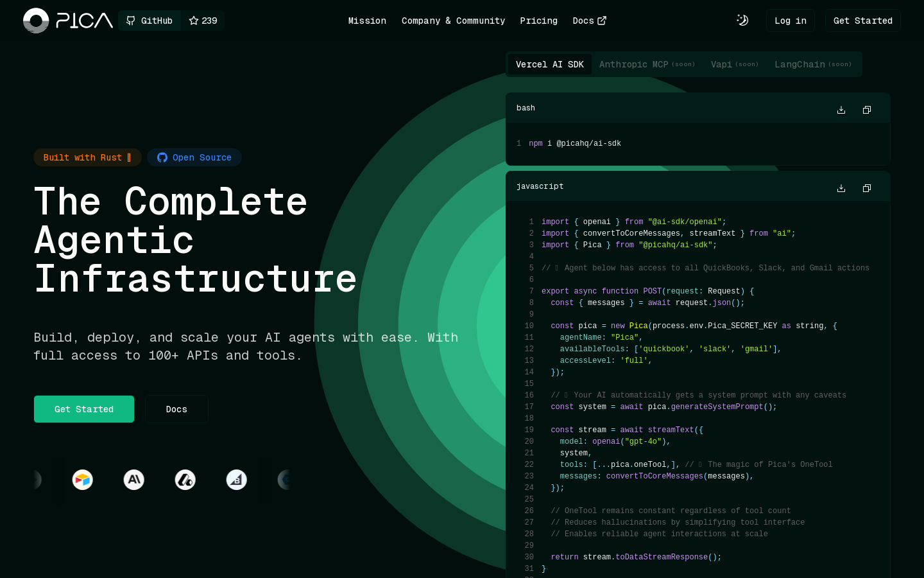The height and width of the screenshot is (578, 924).
Task: Click the 'Build, deploy, and scale' subtitle text
Action: point(246,346)
